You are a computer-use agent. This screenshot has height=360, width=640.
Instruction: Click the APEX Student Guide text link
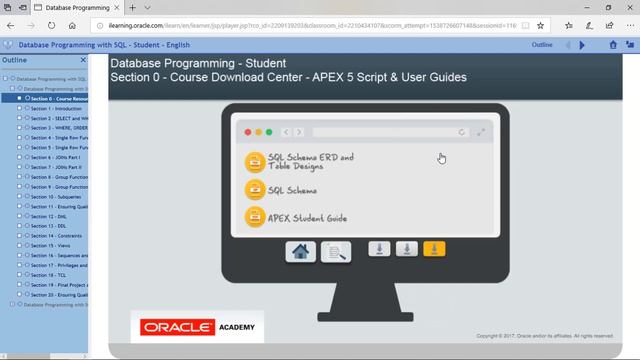[307, 218]
